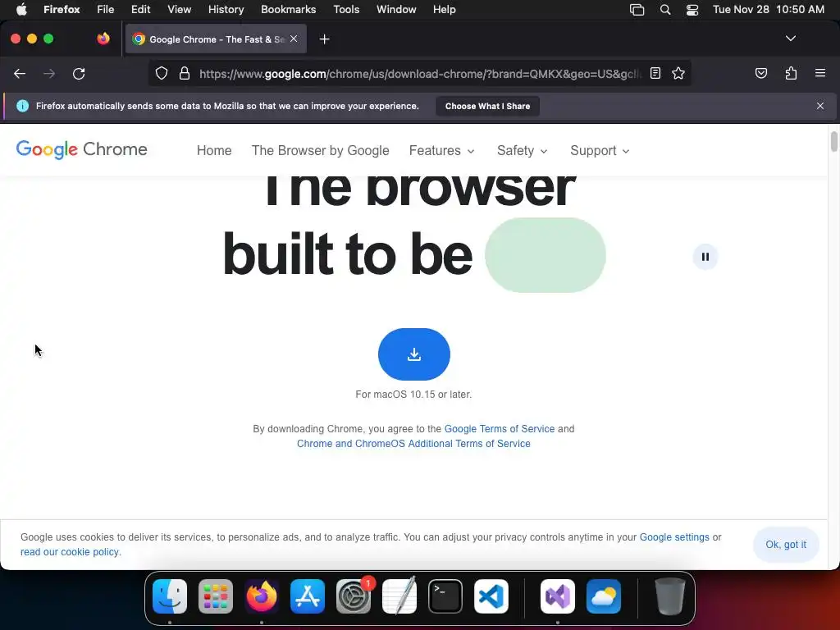Screen dimensions: 840x630
Task: List all tabs dropdown arrow
Action: (790, 39)
